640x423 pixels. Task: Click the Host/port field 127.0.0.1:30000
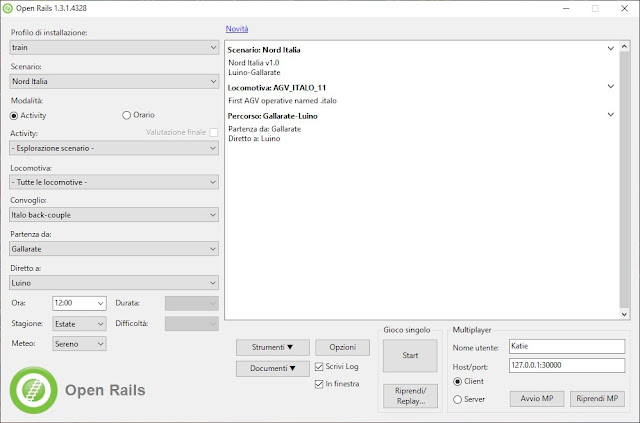coord(567,365)
